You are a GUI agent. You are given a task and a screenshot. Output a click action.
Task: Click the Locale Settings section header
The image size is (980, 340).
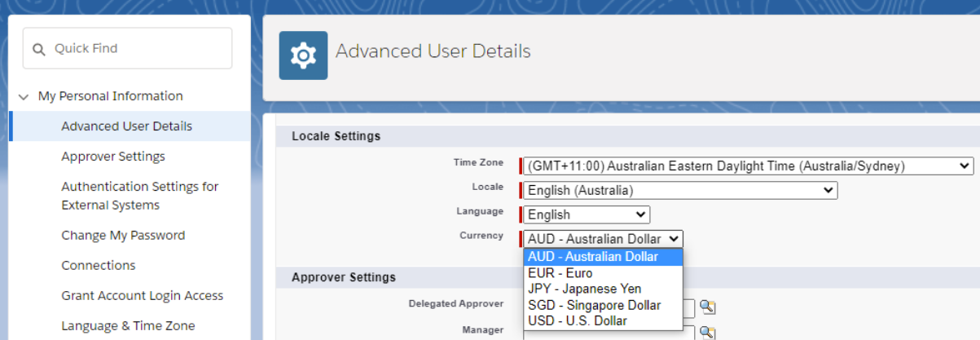pos(336,136)
